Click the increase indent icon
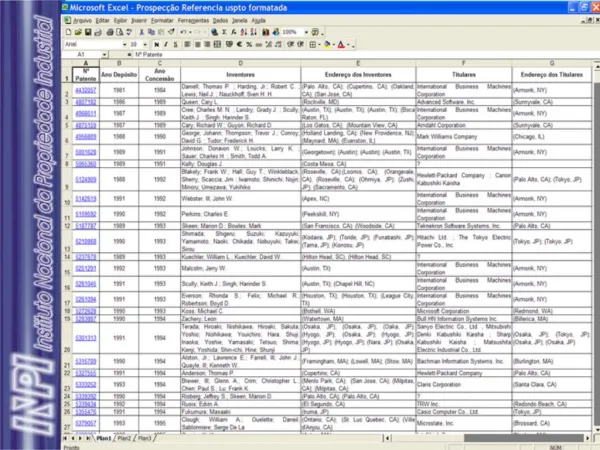This screenshot has height=450, width=600. pos(300,45)
